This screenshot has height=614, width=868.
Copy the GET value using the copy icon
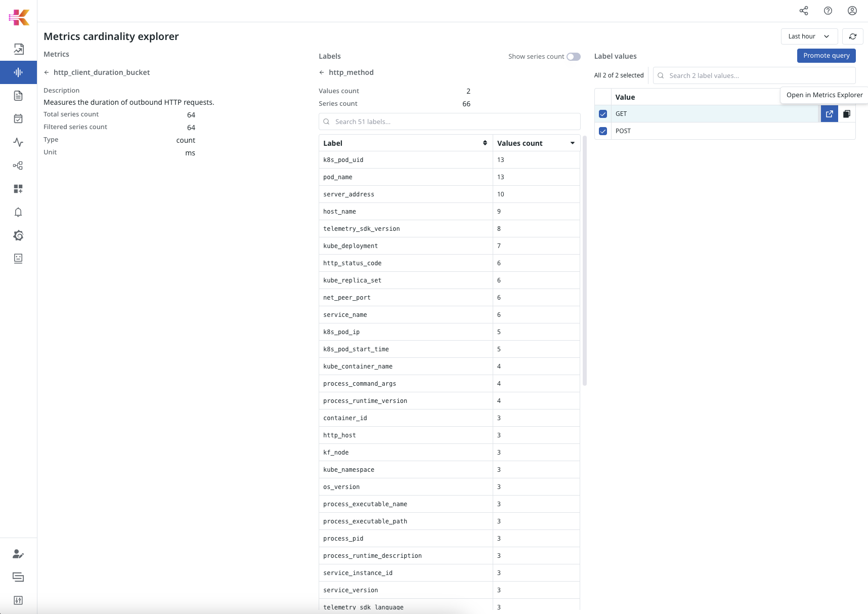(847, 113)
